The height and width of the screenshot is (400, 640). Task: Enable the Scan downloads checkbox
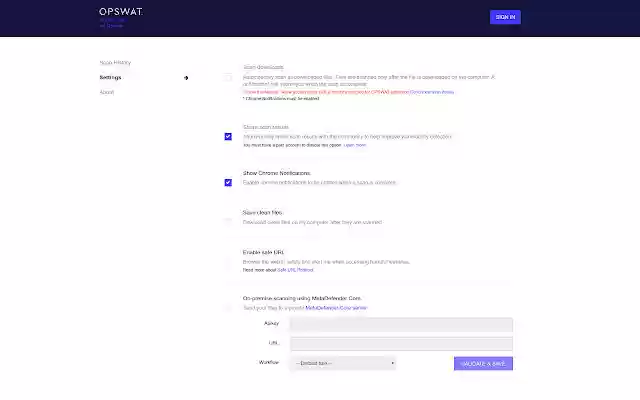tap(228, 78)
